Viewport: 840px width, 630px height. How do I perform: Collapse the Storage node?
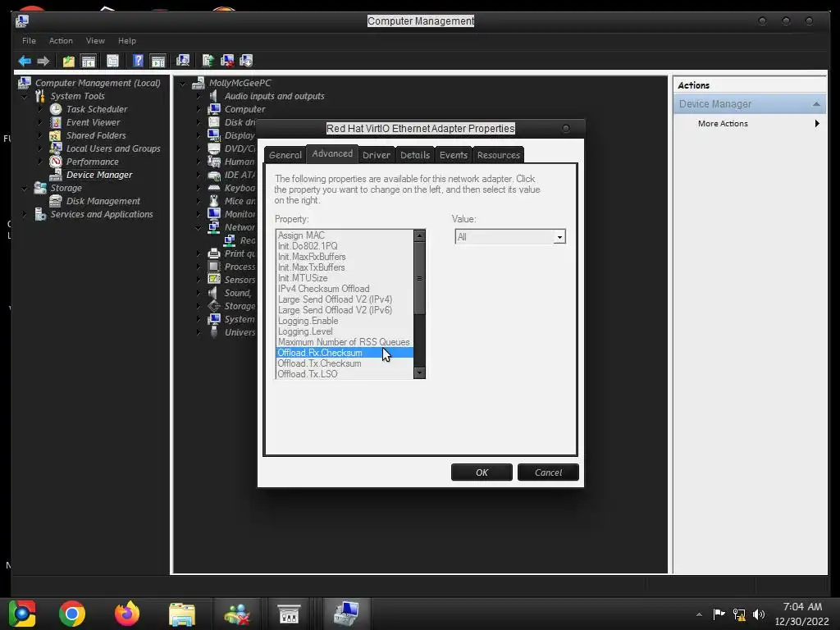click(x=25, y=188)
